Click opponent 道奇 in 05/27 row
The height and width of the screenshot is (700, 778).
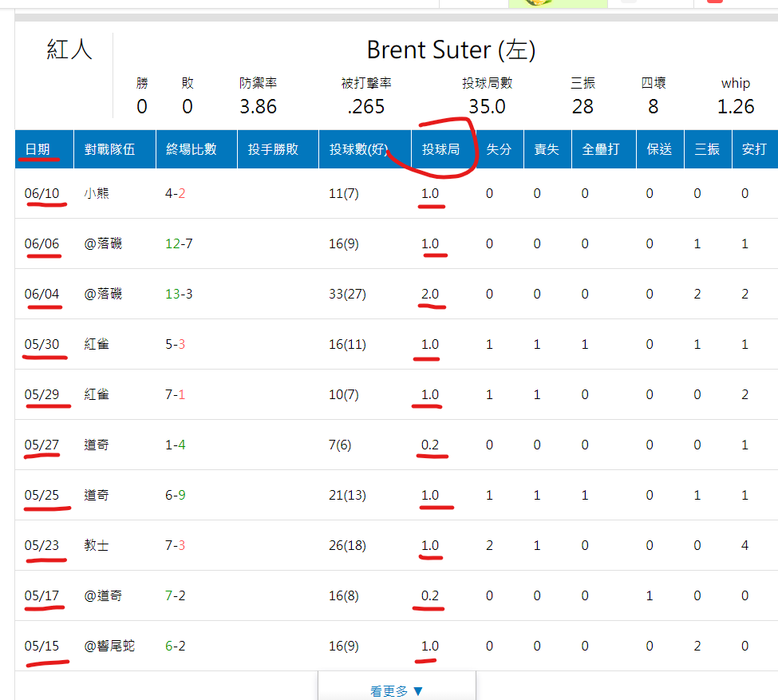(97, 445)
